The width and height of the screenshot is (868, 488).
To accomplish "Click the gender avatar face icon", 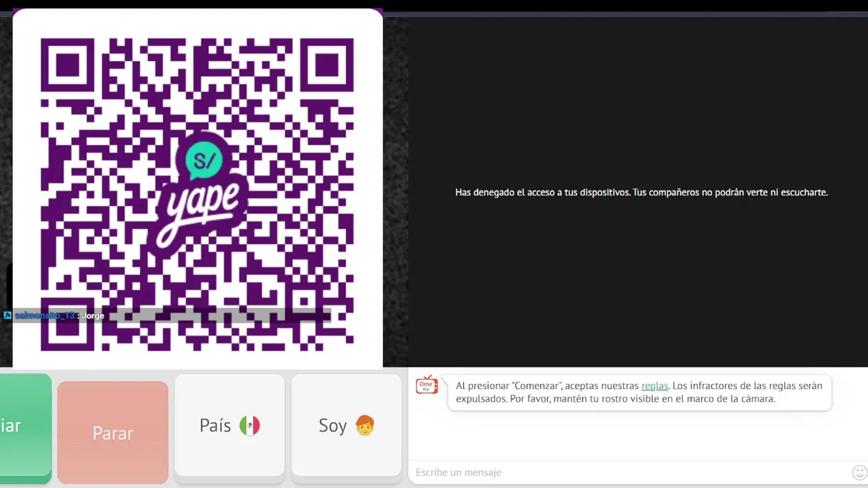I will (x=365, y=425).
